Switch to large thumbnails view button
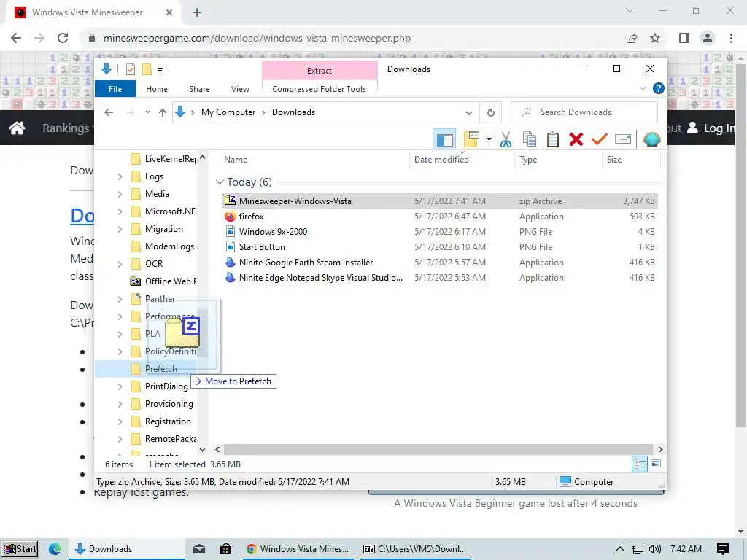 tap(656, 464)
